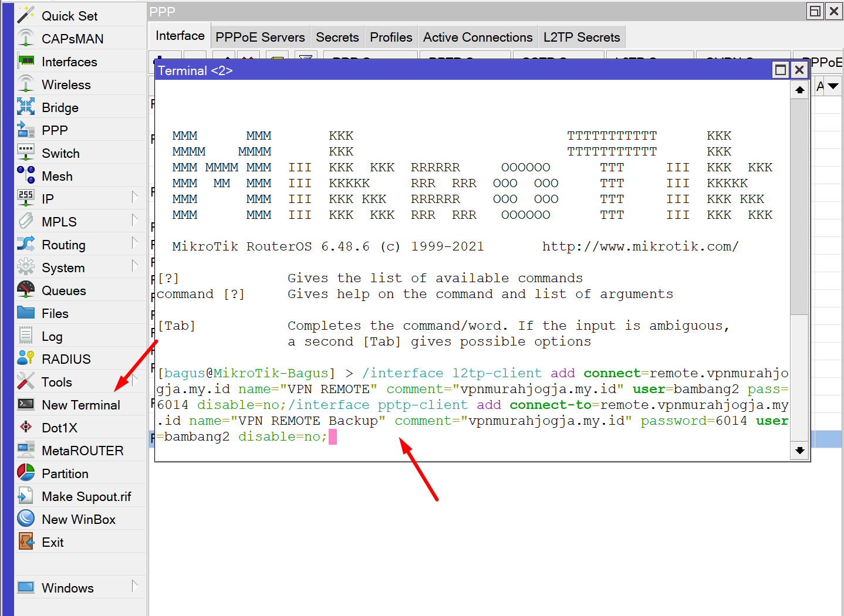This screenshot has width=844, height=616.
Task: Maximize the Terminal <2> window
Action: coord(781,70)
